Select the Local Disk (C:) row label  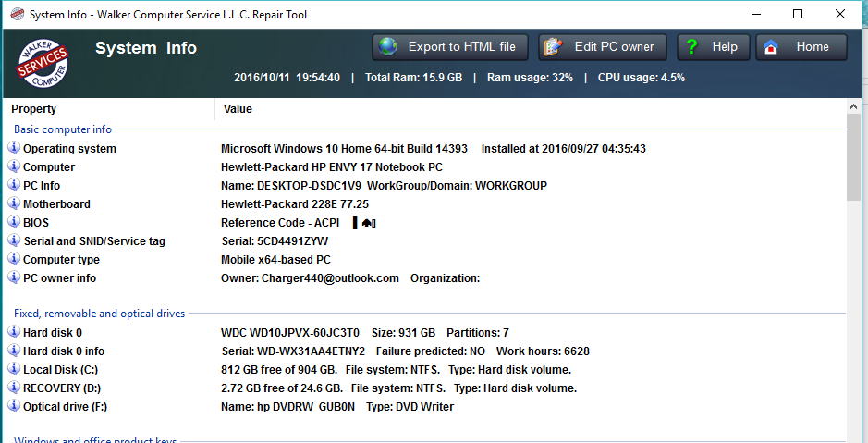point(60,369)
